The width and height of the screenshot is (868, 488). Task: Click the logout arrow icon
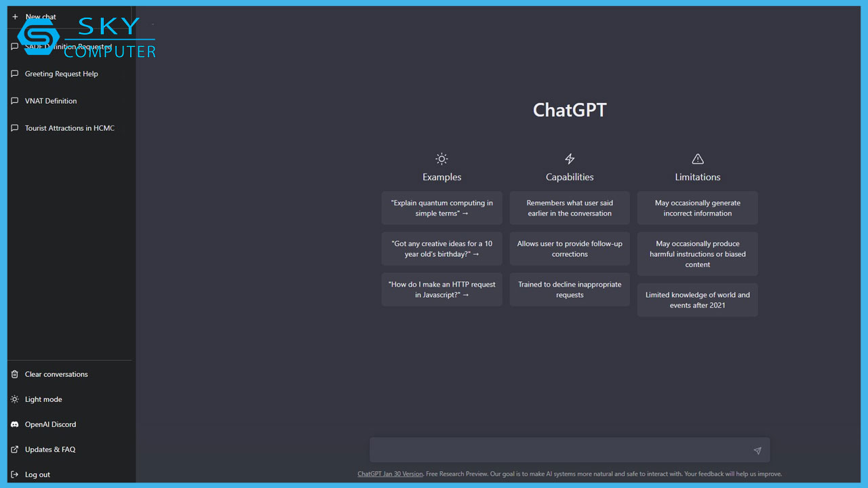(x=14, y=474)
